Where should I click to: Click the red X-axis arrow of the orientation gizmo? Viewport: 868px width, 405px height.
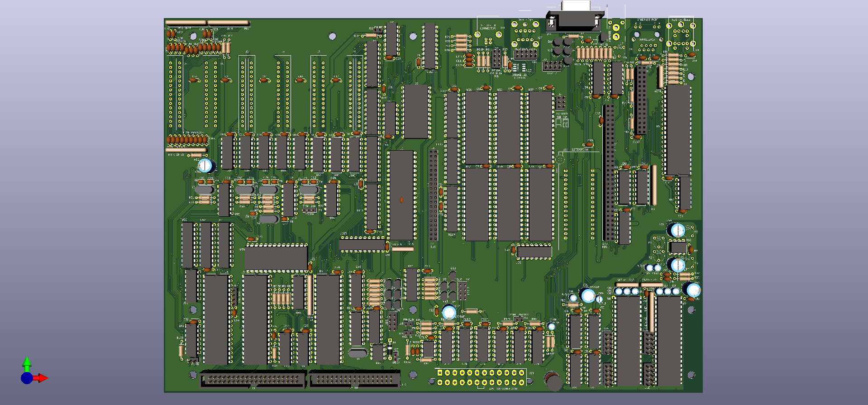[41, 378]
